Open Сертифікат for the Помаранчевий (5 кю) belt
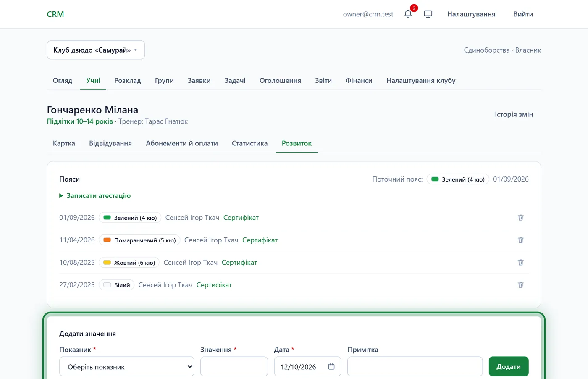Viewport: 588px width, 379px height. 260,240
